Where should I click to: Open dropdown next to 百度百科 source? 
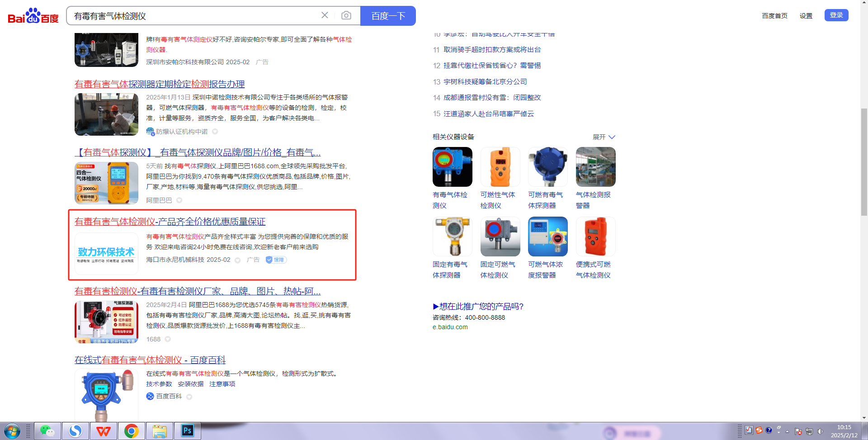click(189, 397)
